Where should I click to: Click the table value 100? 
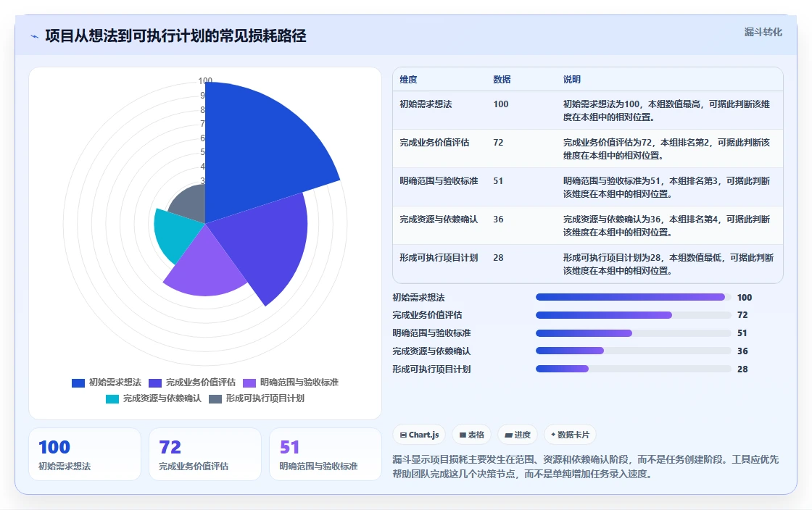pyautogui.click(x=501, y=104)
